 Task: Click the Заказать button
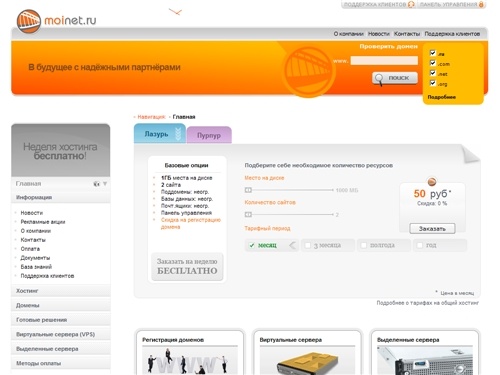tap(432, 229)
